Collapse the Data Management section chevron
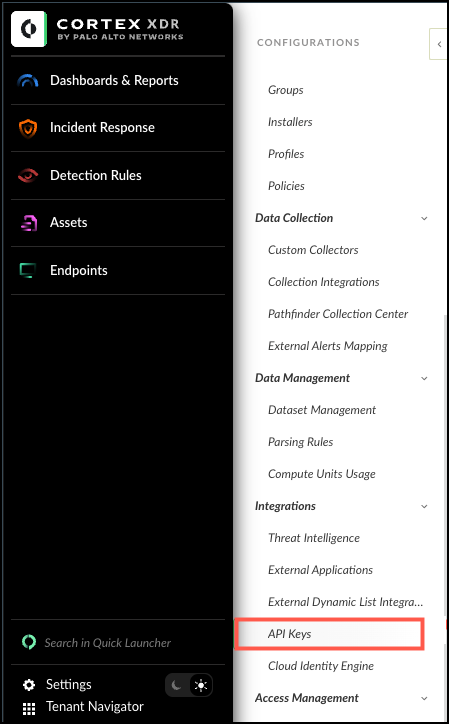Screen dimensions: 449x724 click(x=424, y=379)
